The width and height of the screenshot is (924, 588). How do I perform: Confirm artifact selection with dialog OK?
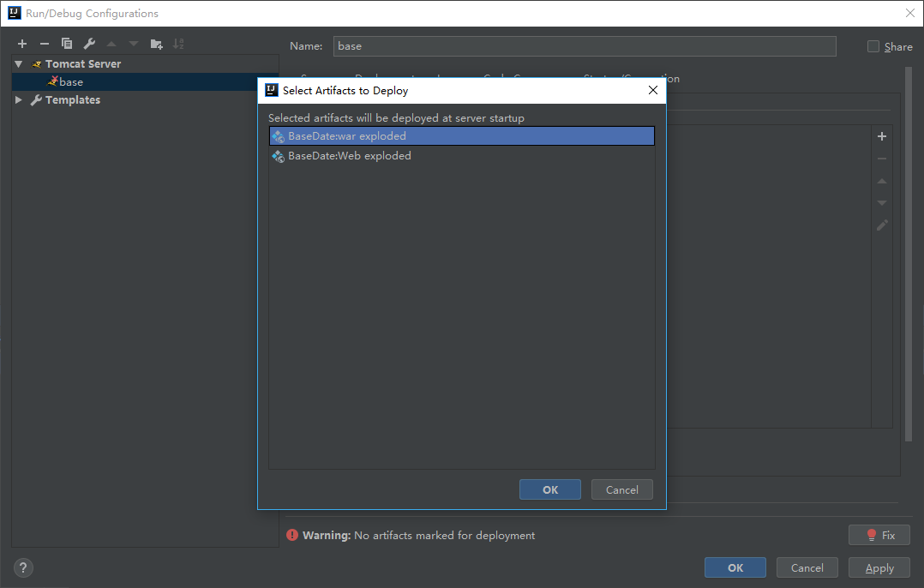(x=549, y=489)
